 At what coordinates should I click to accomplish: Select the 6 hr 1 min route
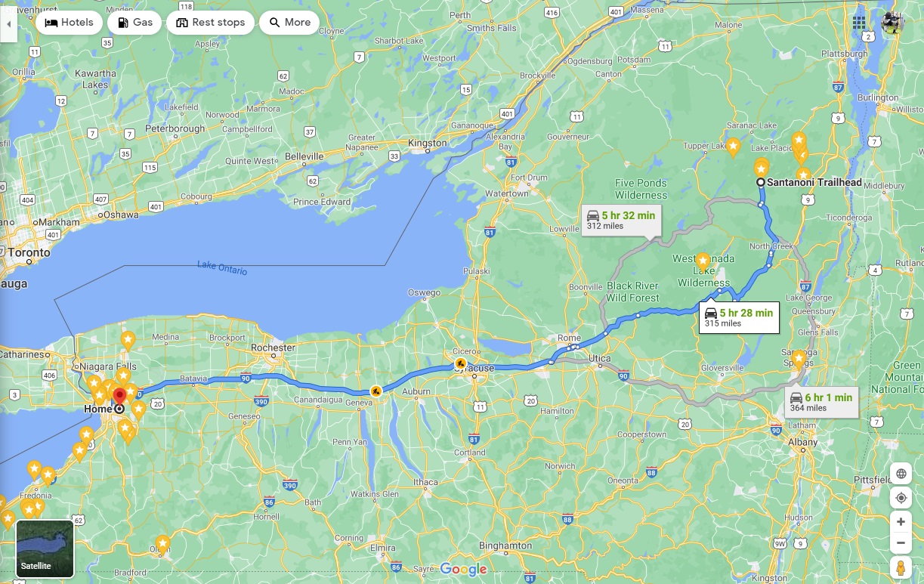[x=819, y=402]
